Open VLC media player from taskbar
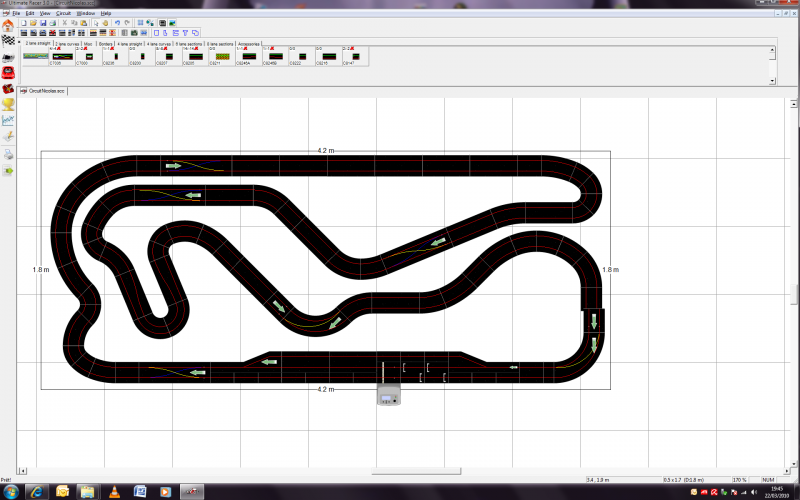The image size is (800, 500). coord(115,491)
